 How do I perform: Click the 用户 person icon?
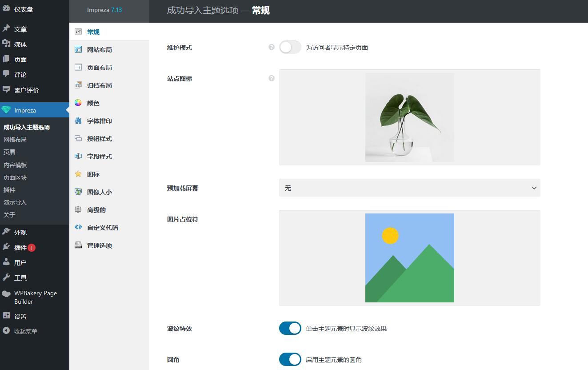(x=6, y=262)
